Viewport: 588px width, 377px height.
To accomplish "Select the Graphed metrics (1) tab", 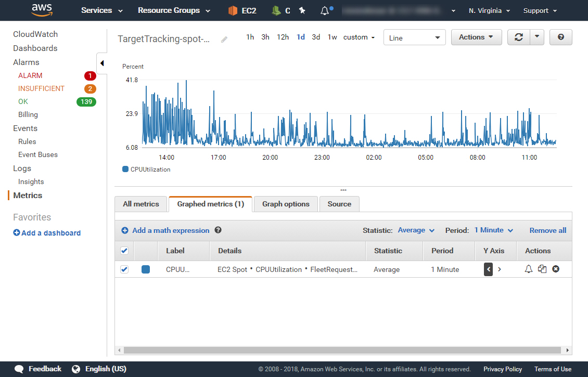I will tap(210, 204).
